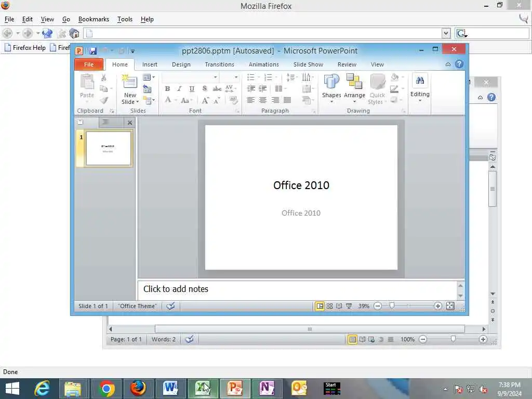Click the Line Spacing icon
532x399 pixels.
pos(291,77)
